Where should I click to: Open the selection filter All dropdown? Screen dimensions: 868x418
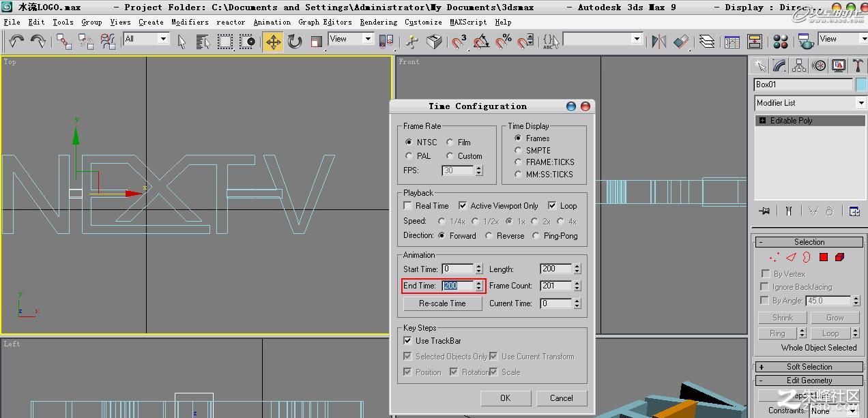point(163,39)
